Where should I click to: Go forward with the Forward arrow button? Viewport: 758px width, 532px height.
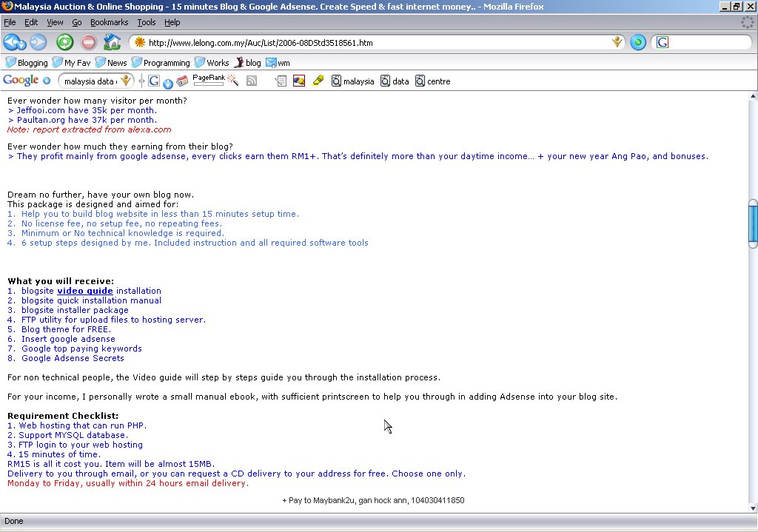38,42
